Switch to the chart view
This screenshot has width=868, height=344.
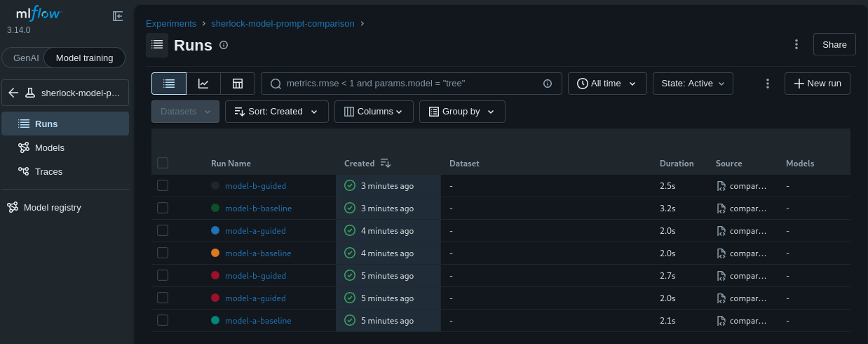203,84
